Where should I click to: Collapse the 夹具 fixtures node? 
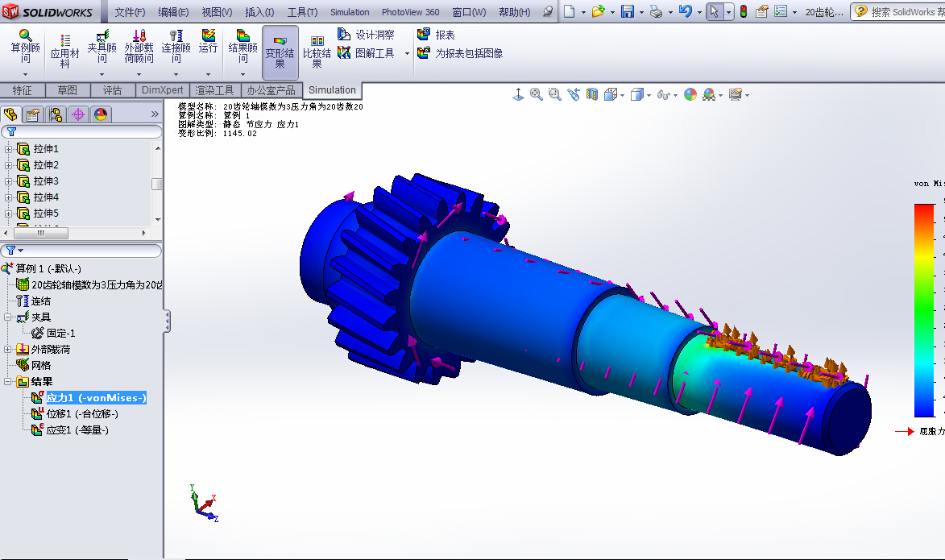click(8, 317)
